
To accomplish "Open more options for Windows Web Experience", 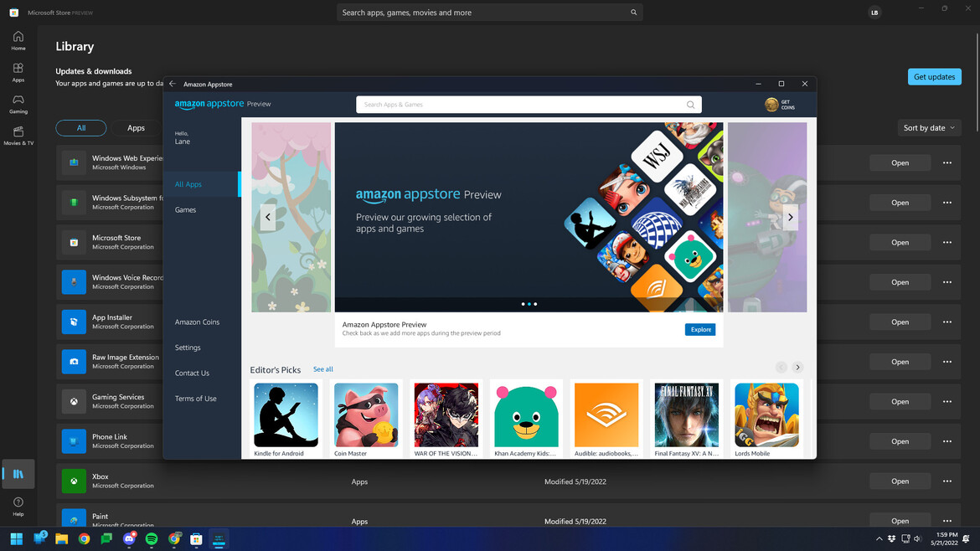I will (x=946, y=162).
